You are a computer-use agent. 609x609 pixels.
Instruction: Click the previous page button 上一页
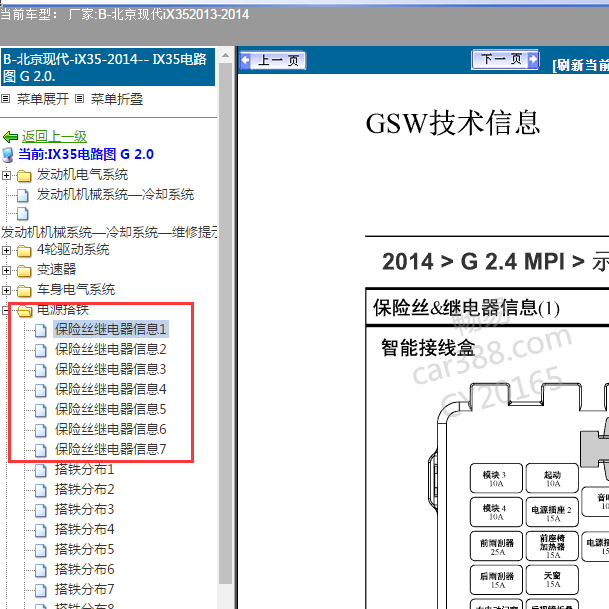pyautogui.click(x=273, y=60)
